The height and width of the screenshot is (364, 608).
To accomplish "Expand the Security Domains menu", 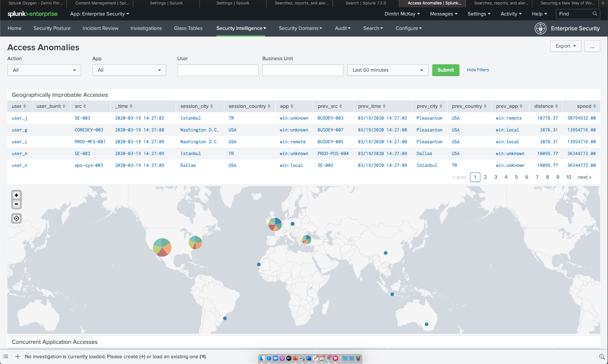I will click(300, 28).
